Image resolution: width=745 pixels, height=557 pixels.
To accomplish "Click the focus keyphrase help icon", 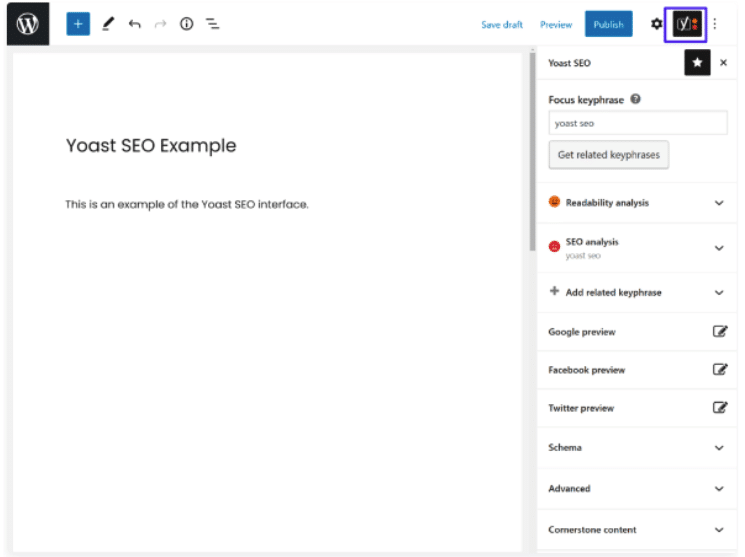I will click(636, 99).
